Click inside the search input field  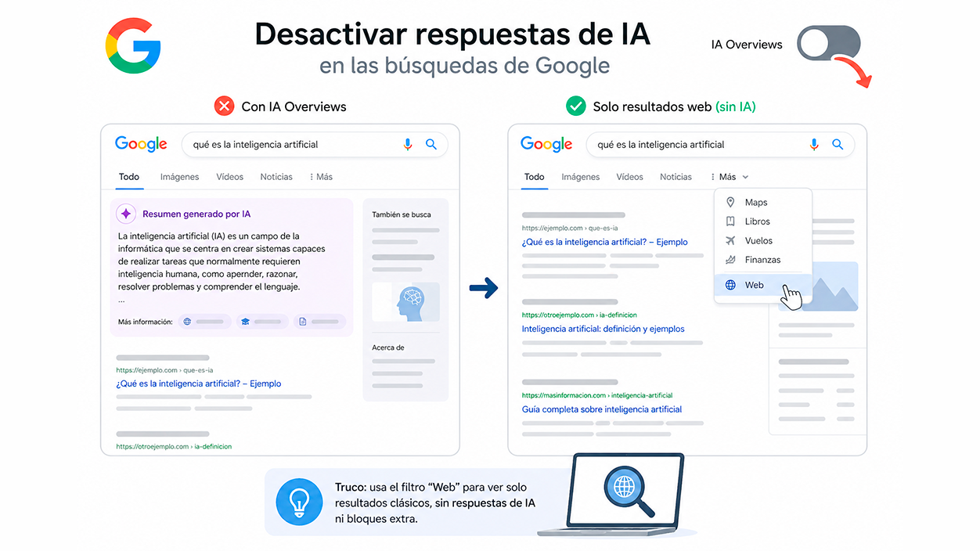297,144
